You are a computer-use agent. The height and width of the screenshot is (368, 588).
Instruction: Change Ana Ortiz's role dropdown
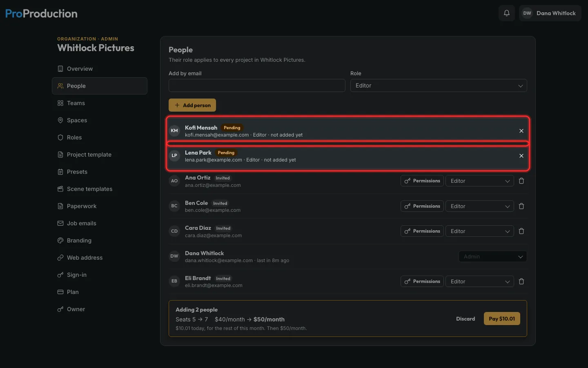tap(479, 181)
